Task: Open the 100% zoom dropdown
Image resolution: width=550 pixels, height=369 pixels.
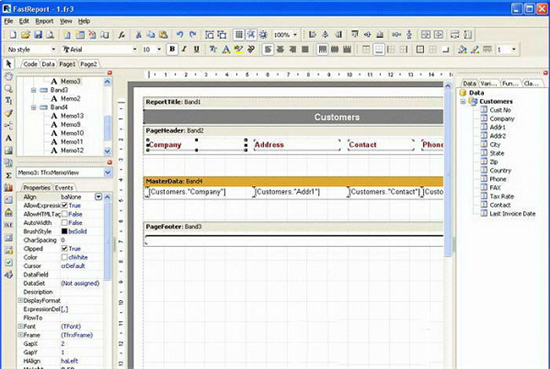Action: pos(295,35)
